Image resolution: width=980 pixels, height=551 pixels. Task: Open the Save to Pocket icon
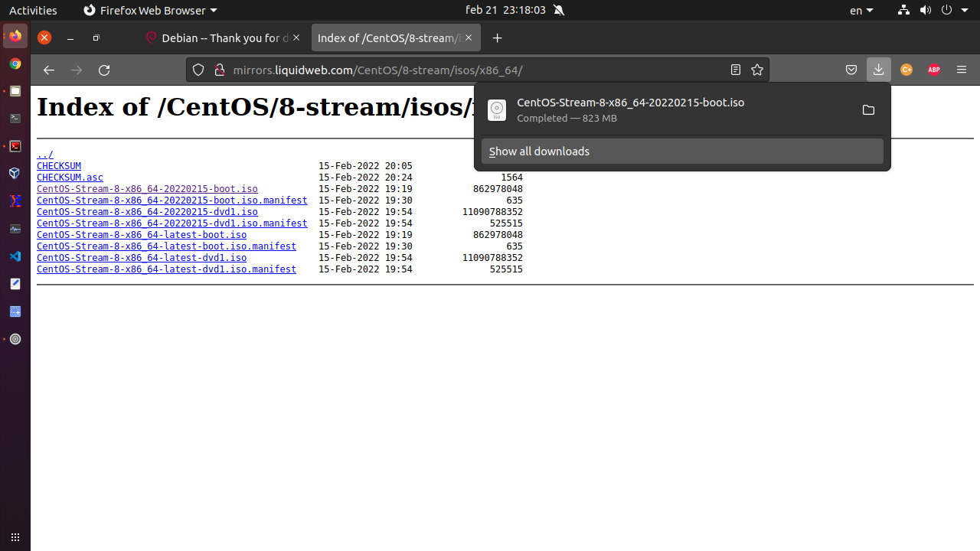pyautogui.click(x=851, y=70)
